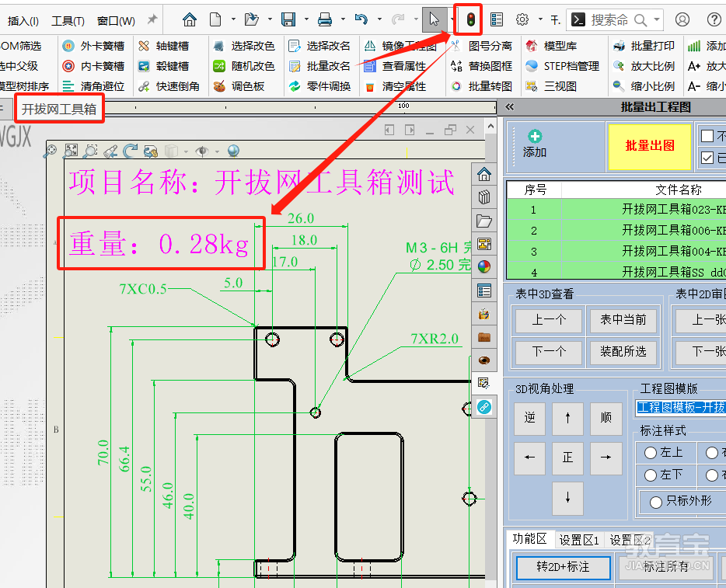The image size is (726, 588).
Task: Expand the Save button dropdown arrow
Action: (x=306, y=19)
